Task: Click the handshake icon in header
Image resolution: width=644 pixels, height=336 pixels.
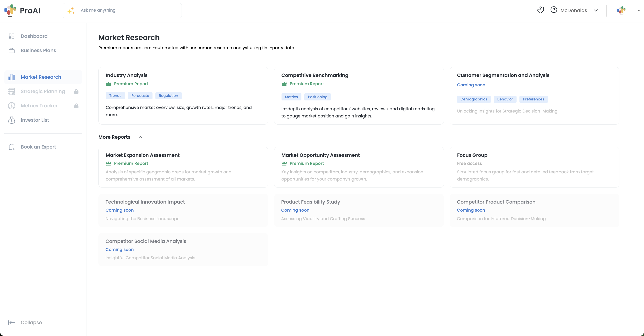Action: pos(540,10)
